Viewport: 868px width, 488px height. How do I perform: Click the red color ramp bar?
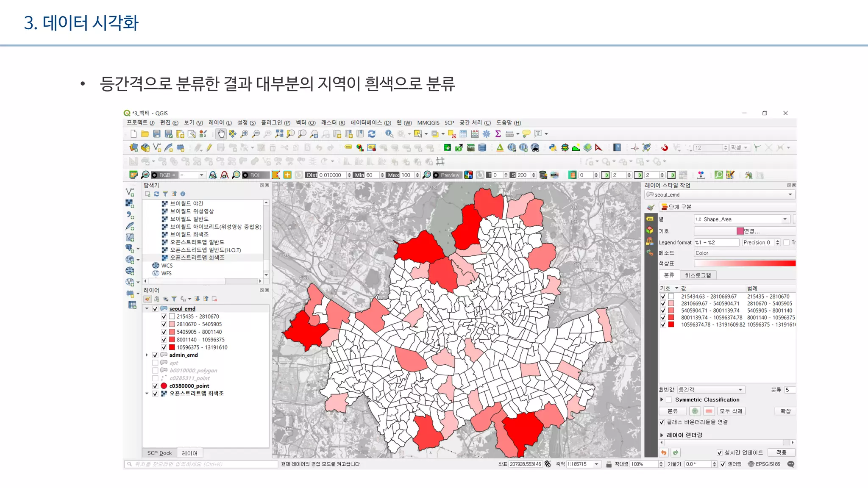click(745, 263)
